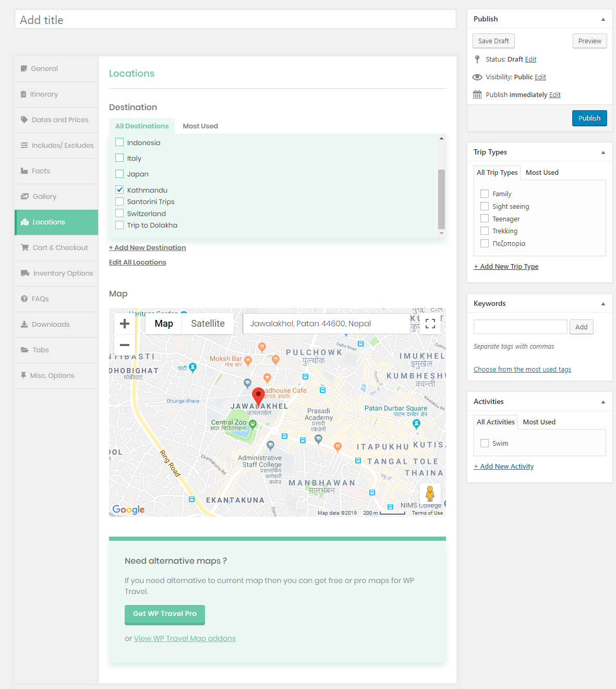Viewport: 616px width, 689px height.
Task: Switch to Most Used destinations tab
Action: [x=200, y=126]
